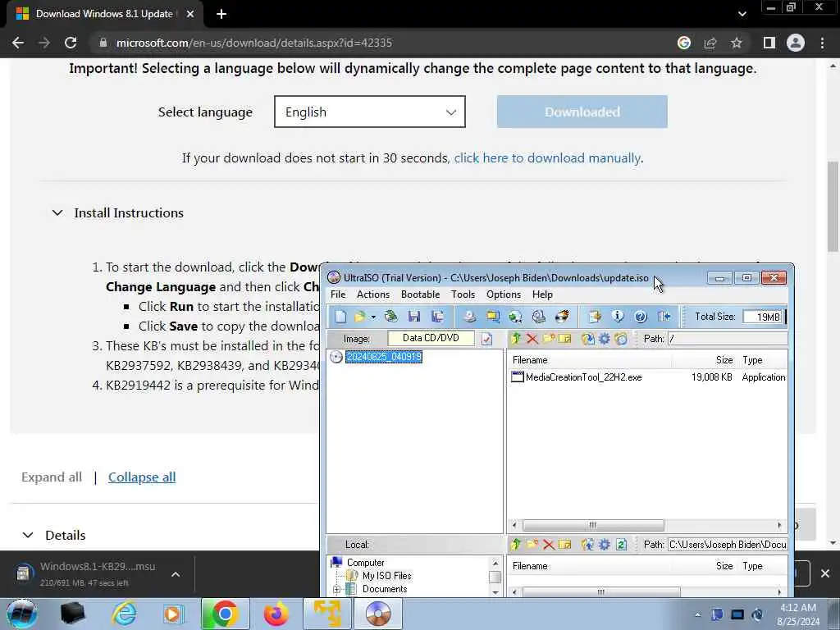Click the Compress ISO icon with green arrows
Viewport: 840px width, 630px height.
pyautogui.click(x=516, y=317)
